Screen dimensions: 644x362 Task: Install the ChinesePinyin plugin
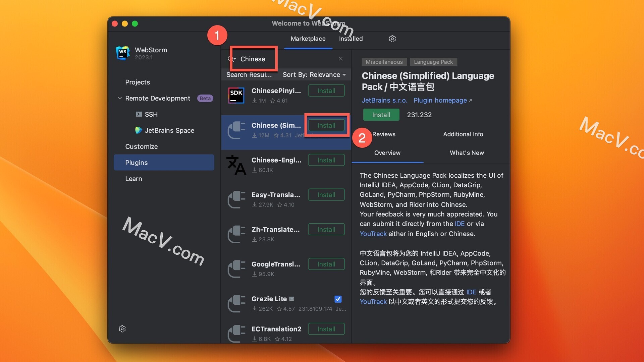point(326,90)
